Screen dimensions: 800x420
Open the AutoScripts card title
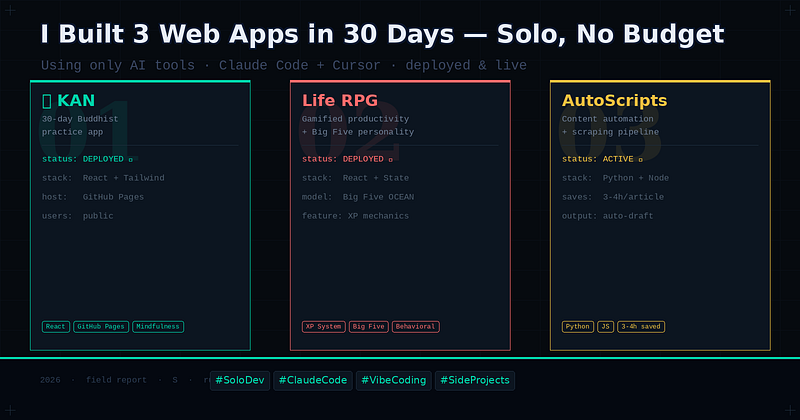pos(614,101)
